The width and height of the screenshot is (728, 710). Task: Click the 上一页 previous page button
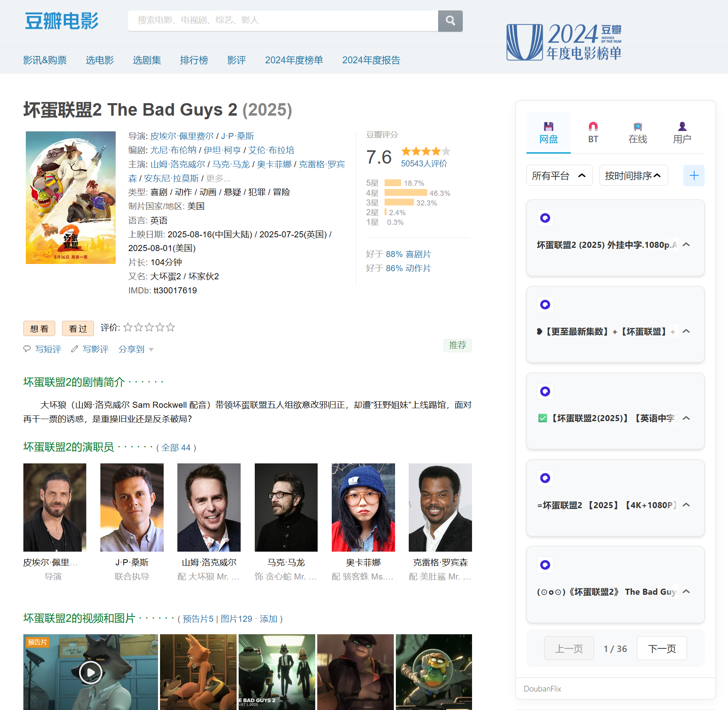(x=569, y=648)
